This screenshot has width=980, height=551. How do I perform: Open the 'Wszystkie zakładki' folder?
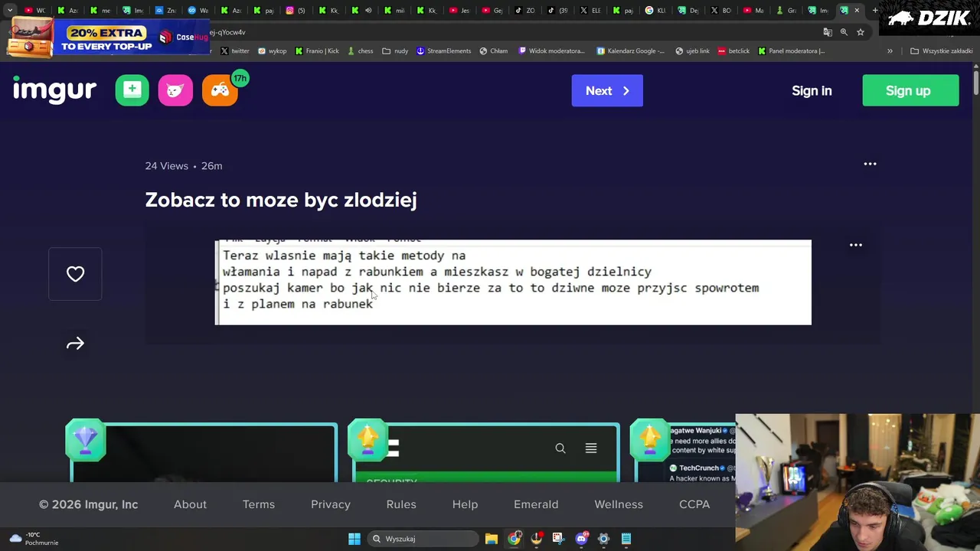(941, 51)
